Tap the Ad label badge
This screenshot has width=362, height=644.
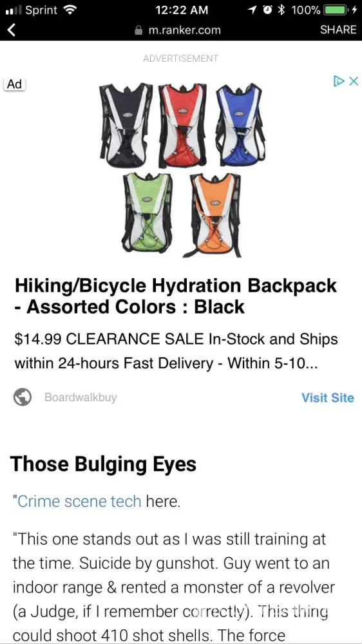coord(14,84)
